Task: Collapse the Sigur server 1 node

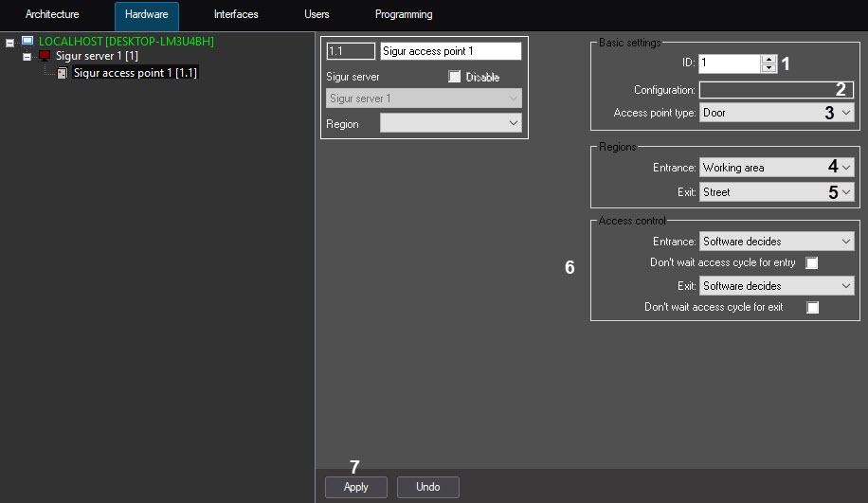Action: (27, 58)
